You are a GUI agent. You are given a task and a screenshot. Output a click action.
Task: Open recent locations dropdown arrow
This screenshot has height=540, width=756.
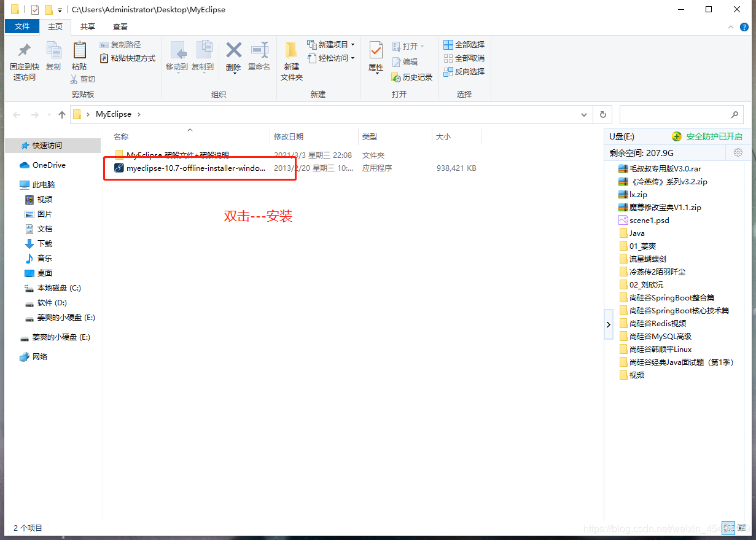point(49,115)
